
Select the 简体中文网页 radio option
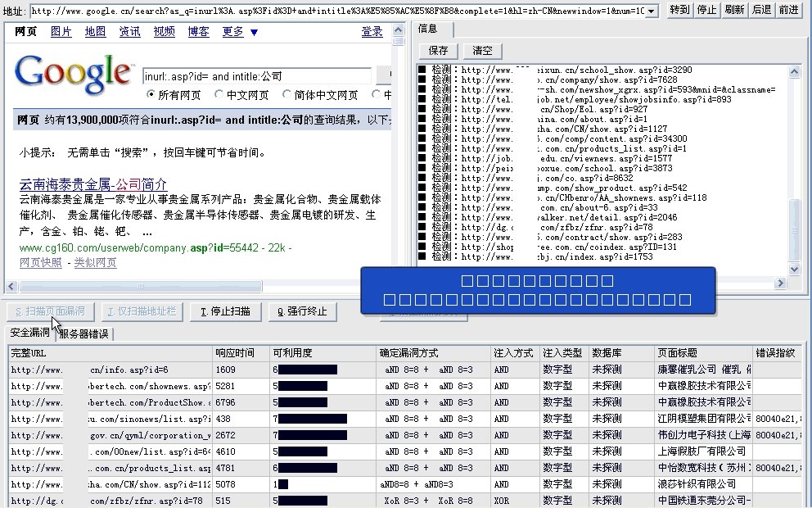[x=286, y=94]
